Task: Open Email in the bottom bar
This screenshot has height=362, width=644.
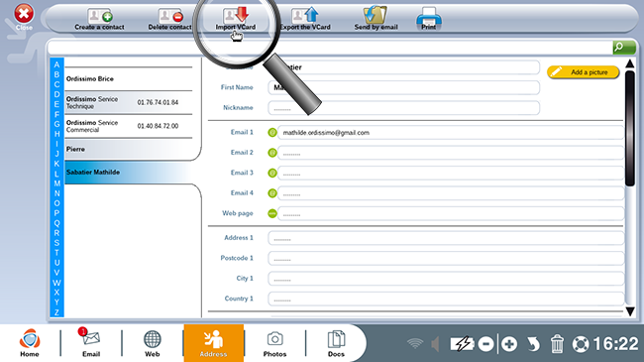Action: click(x=91, y=343)
